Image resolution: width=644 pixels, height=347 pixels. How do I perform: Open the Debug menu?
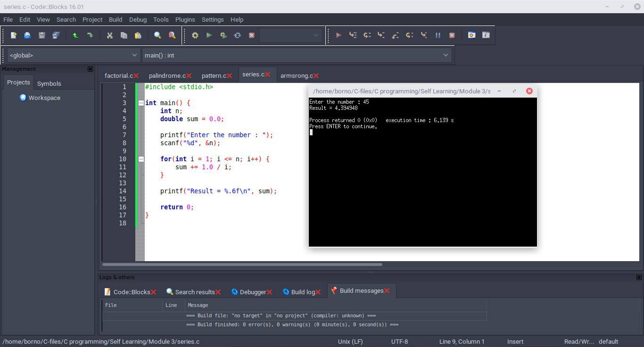click(x=138, y=19)
